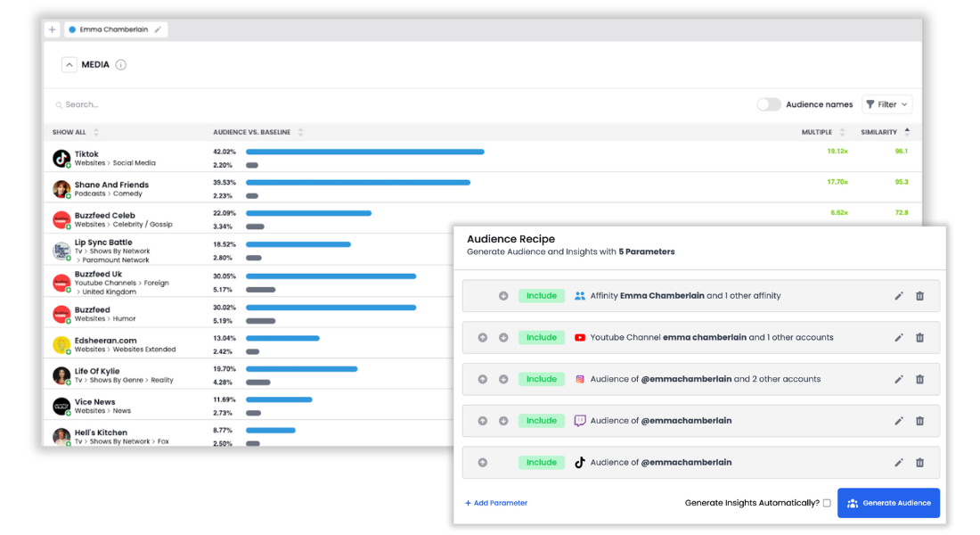Edit the Youtube Channel parameter
Screen dimensions: 980x535
pos(899,338)
